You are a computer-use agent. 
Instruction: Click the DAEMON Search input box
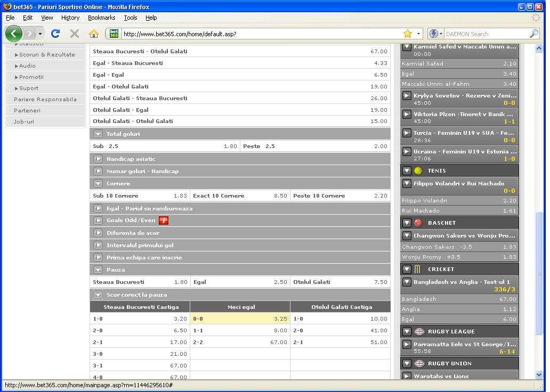[486, 34]
